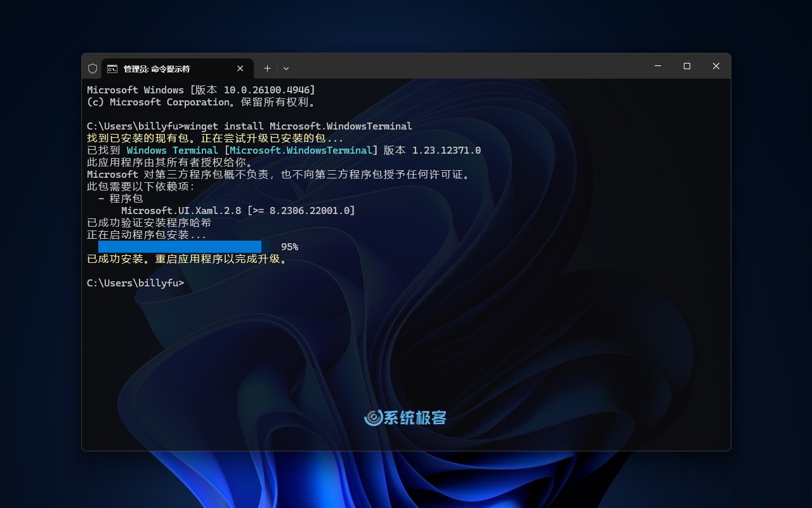Click the yellow 找到已安装的现有包 message
This screenshot has width=812, height=508.
click(215, 138)
